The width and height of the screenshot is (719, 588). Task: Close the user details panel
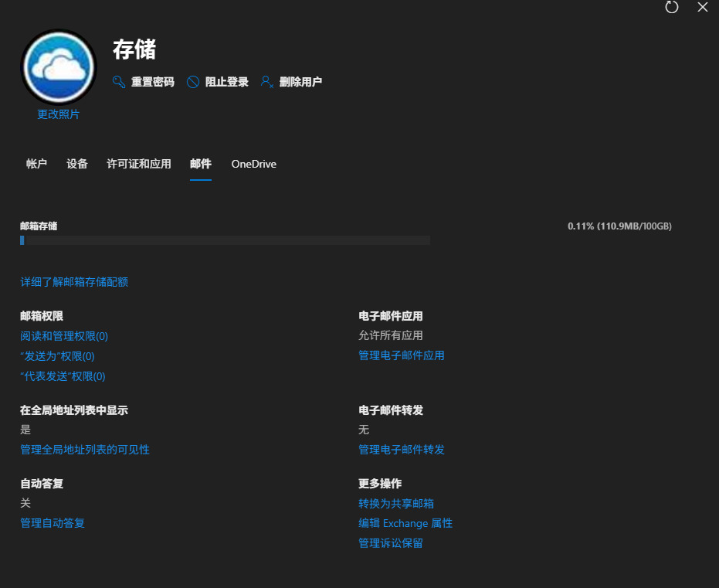[x=702, y=7]
